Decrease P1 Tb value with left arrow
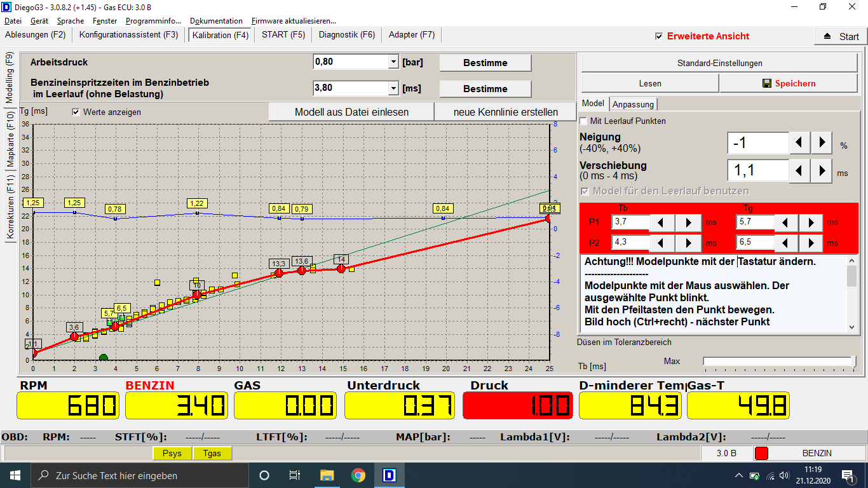Screen dimensions: 868x488 [662, 222]
